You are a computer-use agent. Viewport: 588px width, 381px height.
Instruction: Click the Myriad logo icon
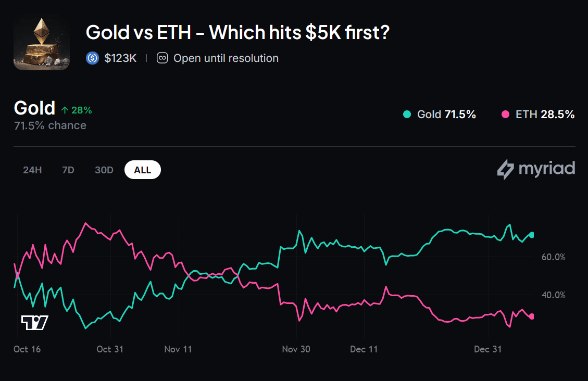coord(506,170)
